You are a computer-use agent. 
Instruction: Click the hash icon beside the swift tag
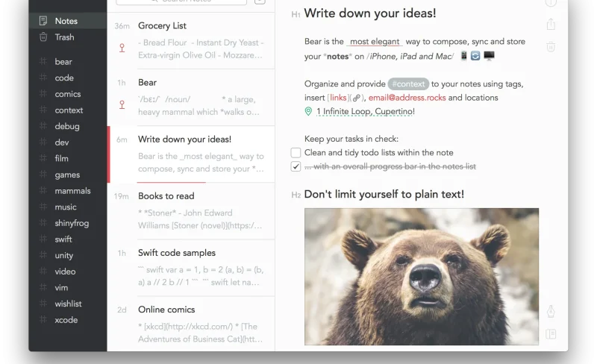43,239
